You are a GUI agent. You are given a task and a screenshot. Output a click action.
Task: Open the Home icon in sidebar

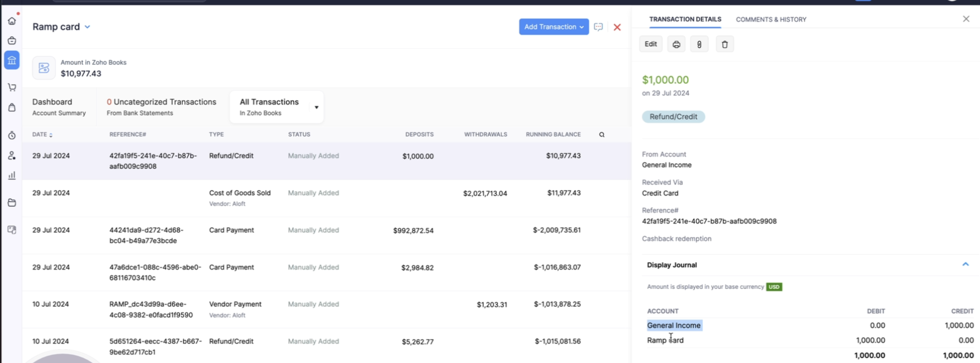click(x=12, y=21)
